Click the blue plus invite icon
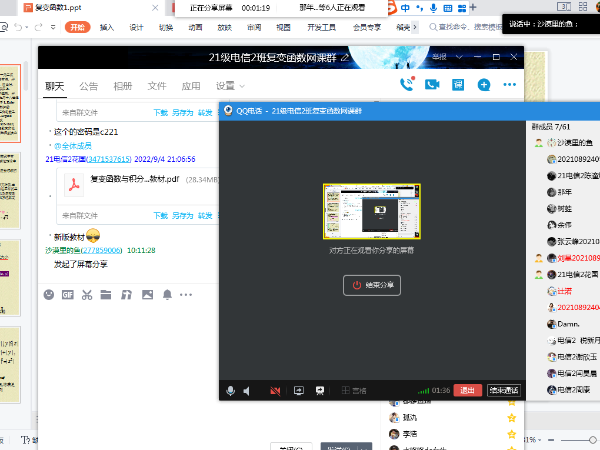The image size is (600, 450). [x=484, y=85]
